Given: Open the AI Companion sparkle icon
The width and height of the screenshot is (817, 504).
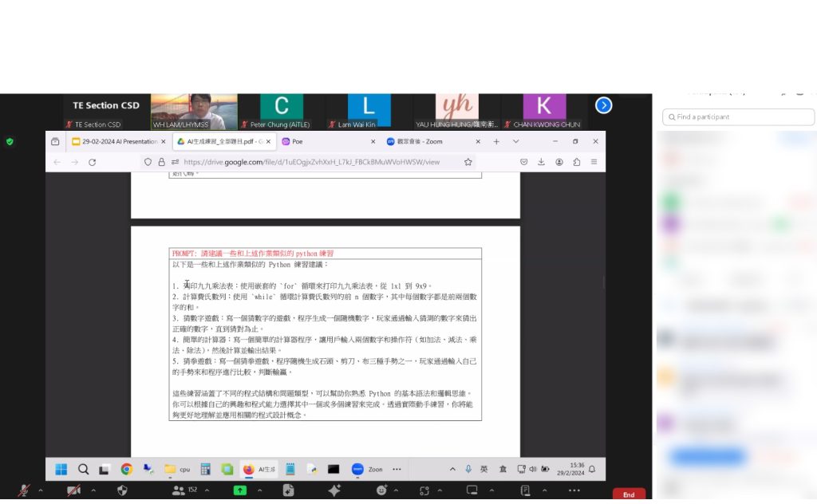Looking at the screenshot, I should pos(334,490).
